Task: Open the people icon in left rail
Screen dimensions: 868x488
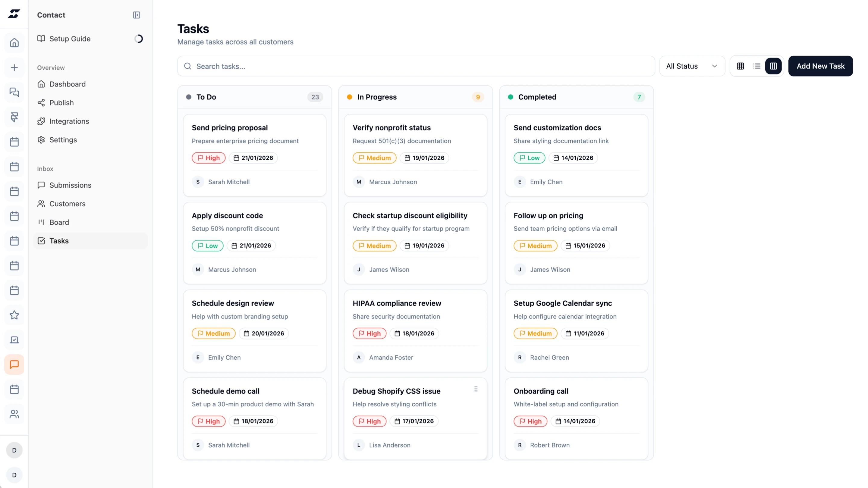Action: pyautogui.click(x=14, y=414)
